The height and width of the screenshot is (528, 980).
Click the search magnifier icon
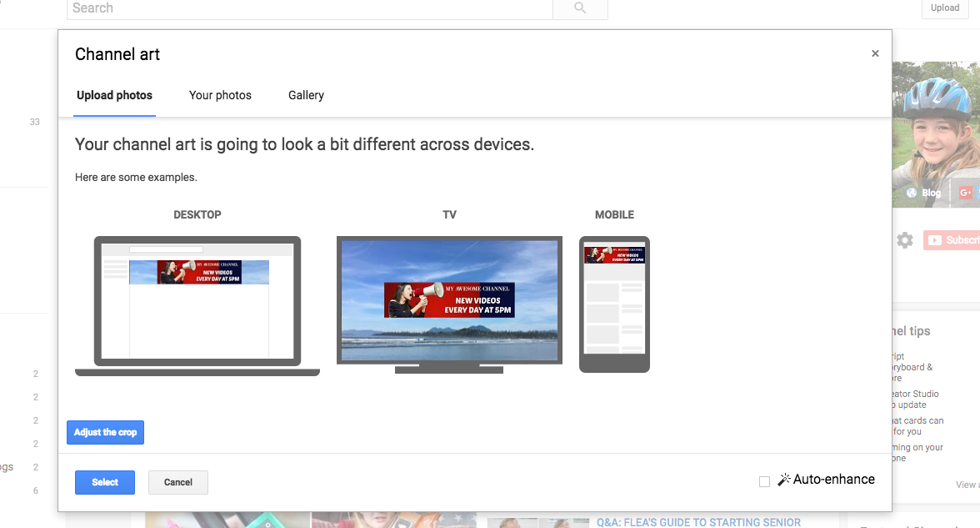tap(579, 8)
